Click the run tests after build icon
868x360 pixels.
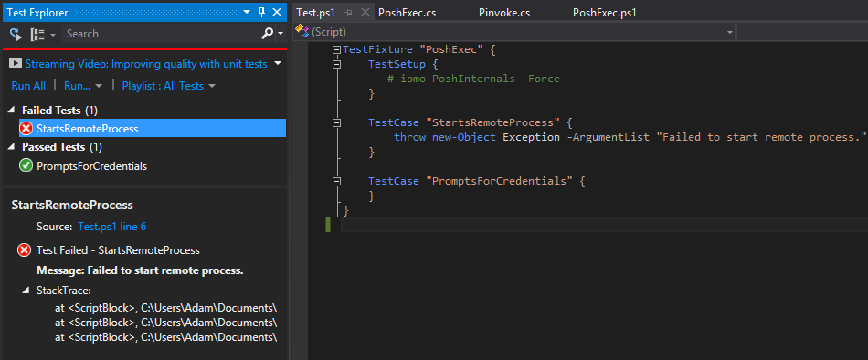point(16,35)
